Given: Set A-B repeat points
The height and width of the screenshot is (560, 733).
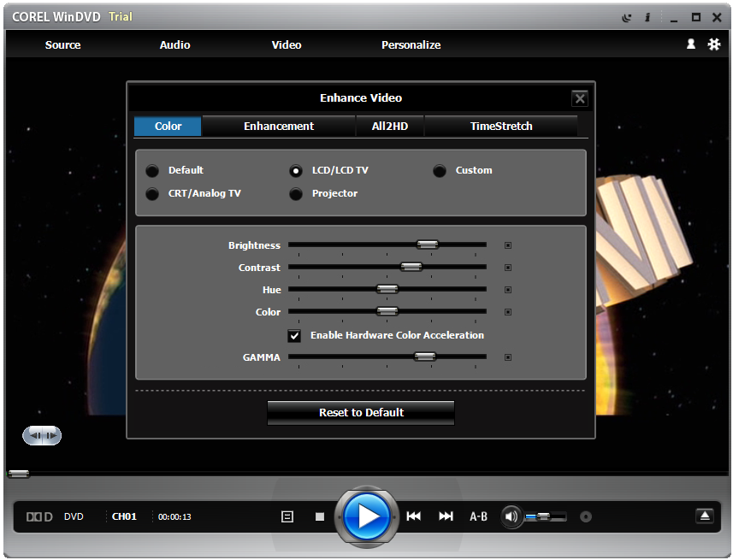Looking at the screenshot, I should point(478,516).
